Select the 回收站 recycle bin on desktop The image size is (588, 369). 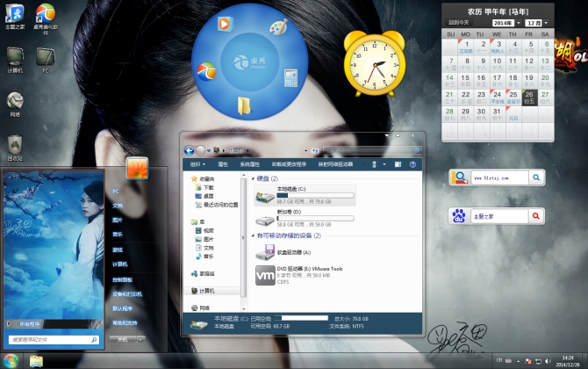[x=15, y=148]
